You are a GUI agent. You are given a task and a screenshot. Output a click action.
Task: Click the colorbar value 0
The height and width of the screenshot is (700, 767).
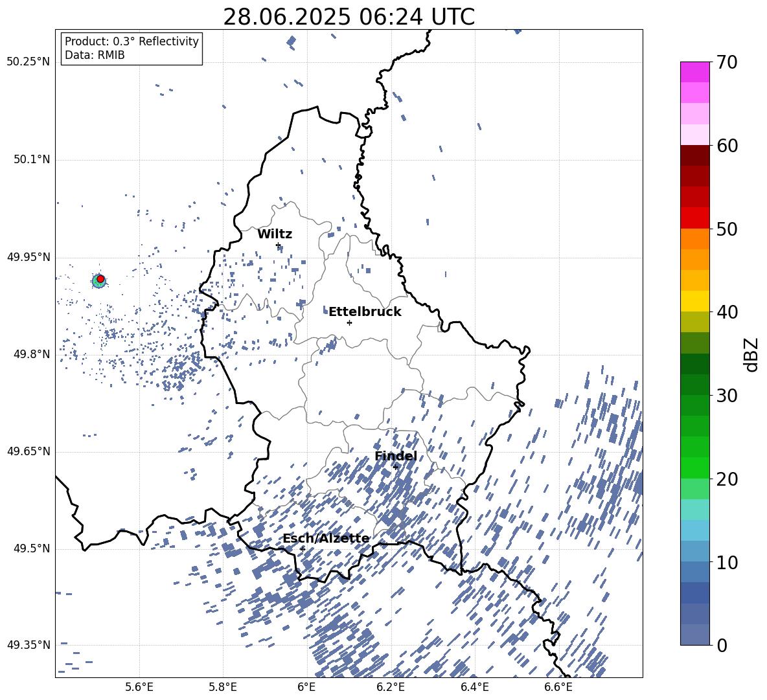pyautogui.click(x=722, y=645)
